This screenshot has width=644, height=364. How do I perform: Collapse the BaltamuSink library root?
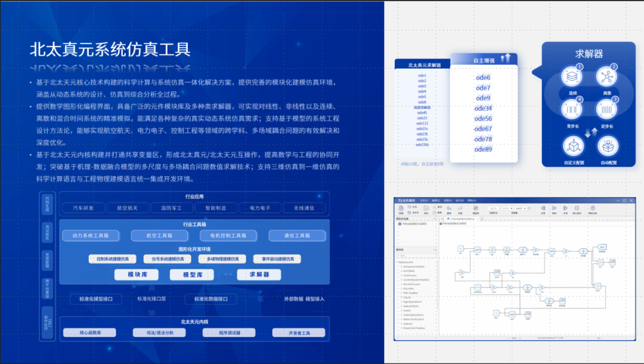(397, 262)
